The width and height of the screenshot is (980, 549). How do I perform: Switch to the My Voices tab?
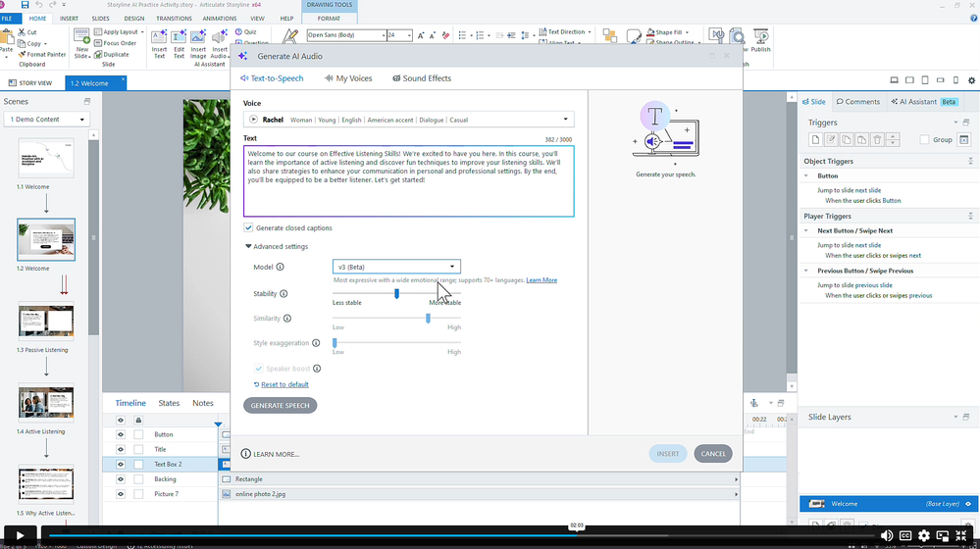point(348,78)
